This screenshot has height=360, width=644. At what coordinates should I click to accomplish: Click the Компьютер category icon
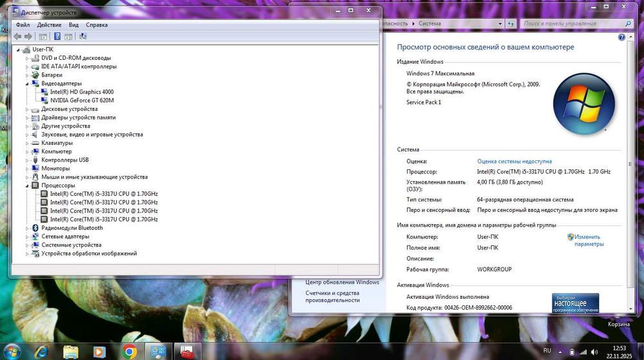click(35, 151)
